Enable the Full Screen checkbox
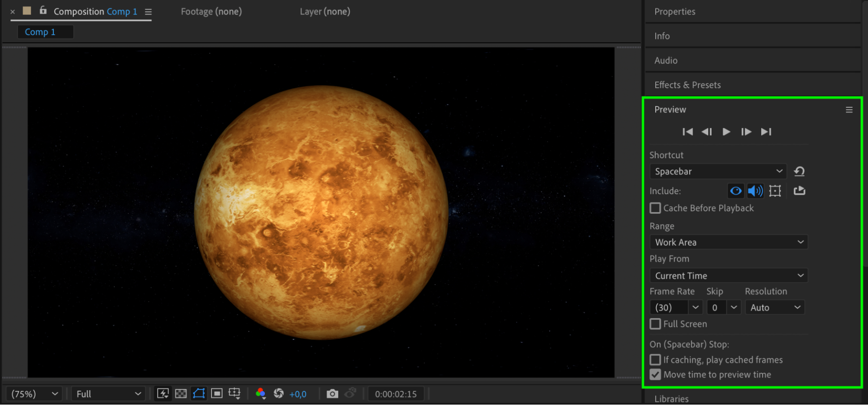868x405 pixels. pos(655,324)
